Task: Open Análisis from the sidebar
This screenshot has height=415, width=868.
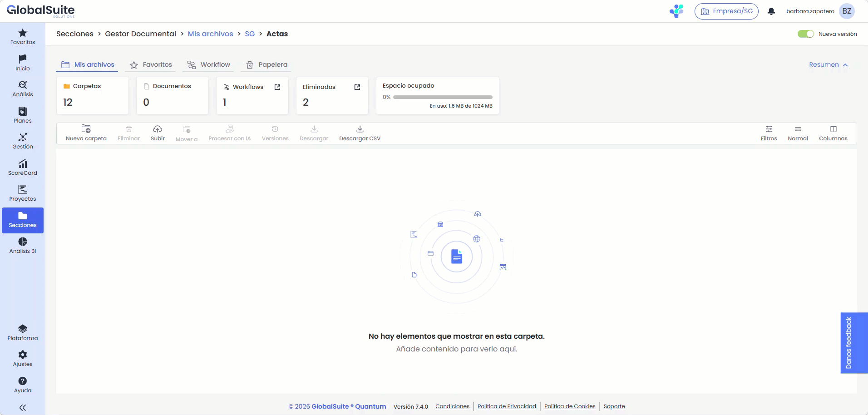Action: [x=22, y=89]
